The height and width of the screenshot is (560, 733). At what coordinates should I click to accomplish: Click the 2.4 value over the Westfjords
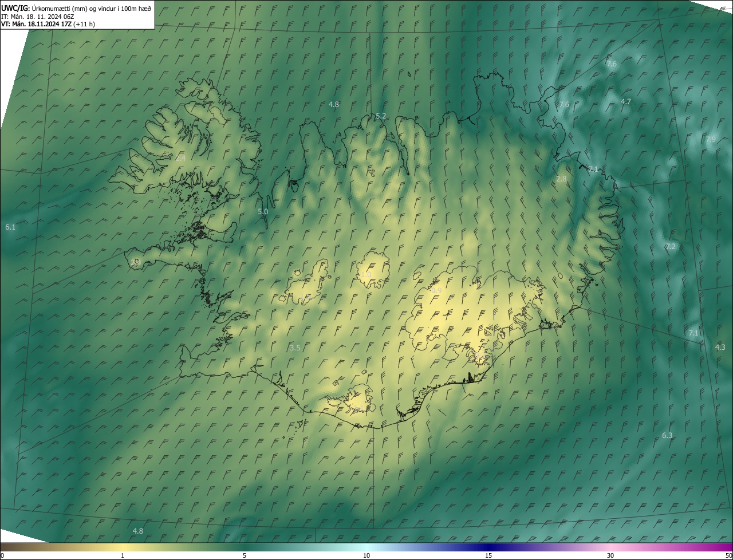181,157
